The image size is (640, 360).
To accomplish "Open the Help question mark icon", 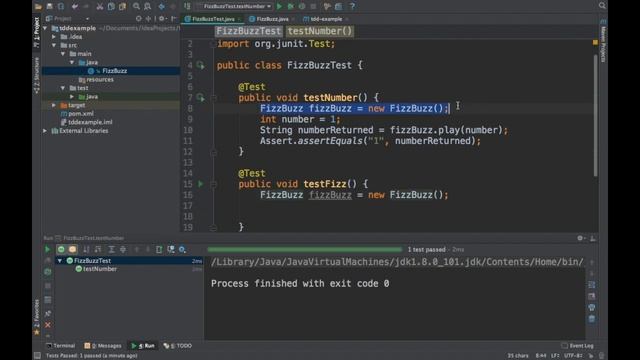I will click(352, 6).
